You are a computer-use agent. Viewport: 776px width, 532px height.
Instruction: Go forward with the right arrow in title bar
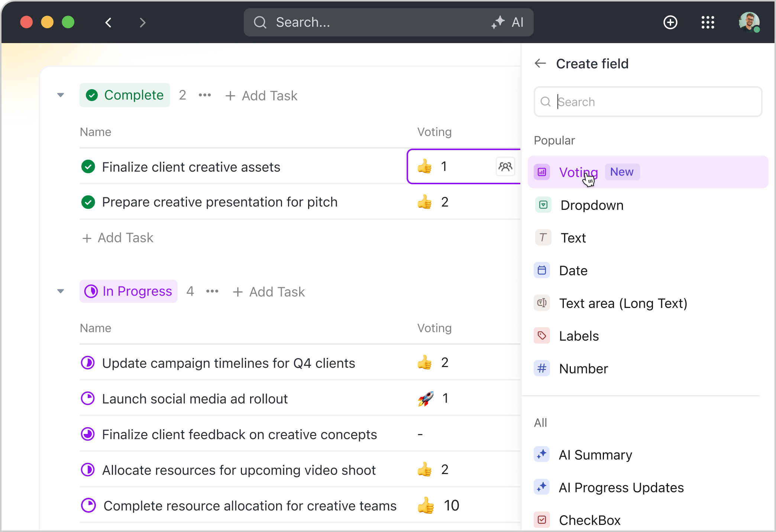(x=143, y=23)
